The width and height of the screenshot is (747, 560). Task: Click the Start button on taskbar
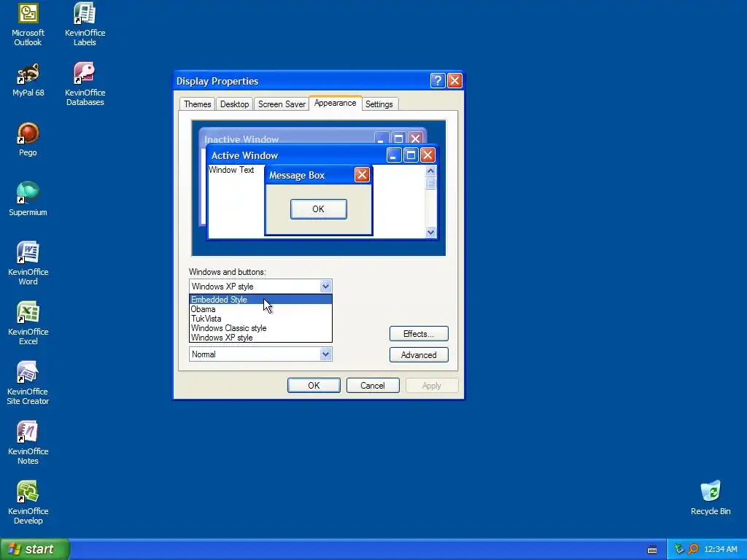[x=35, y=549]
